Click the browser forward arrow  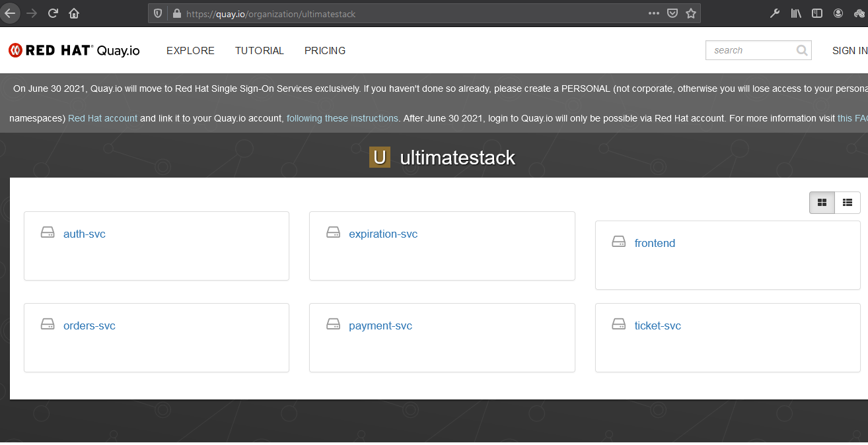(x=32, y=13)
